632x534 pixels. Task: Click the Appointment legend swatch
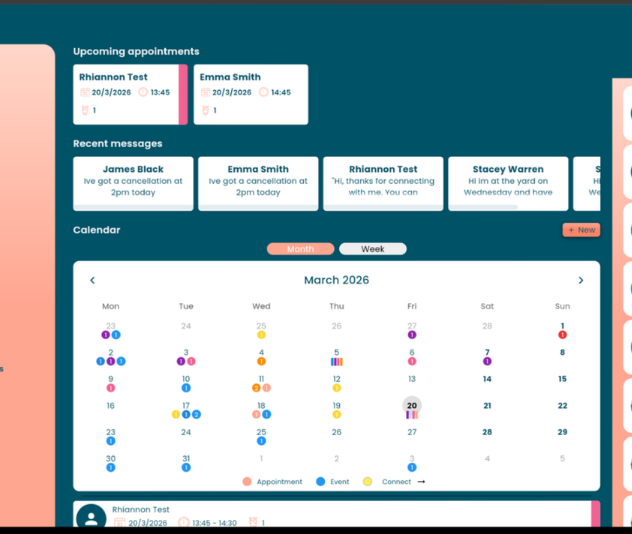(247, 482)
